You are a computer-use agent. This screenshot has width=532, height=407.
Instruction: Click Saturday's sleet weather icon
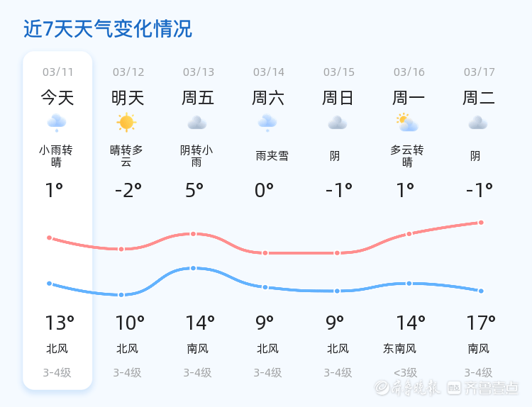267,123
